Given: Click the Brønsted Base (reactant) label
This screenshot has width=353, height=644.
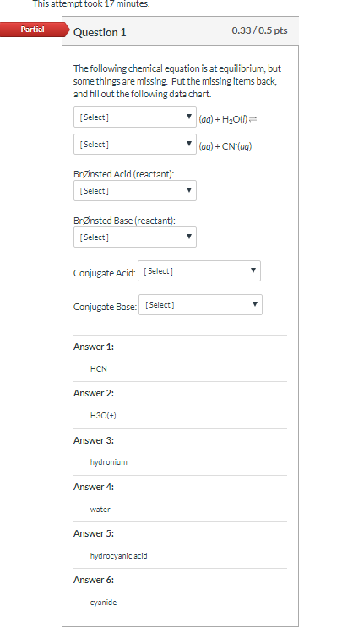Looking at the screenshot, I should coord(124,221).
